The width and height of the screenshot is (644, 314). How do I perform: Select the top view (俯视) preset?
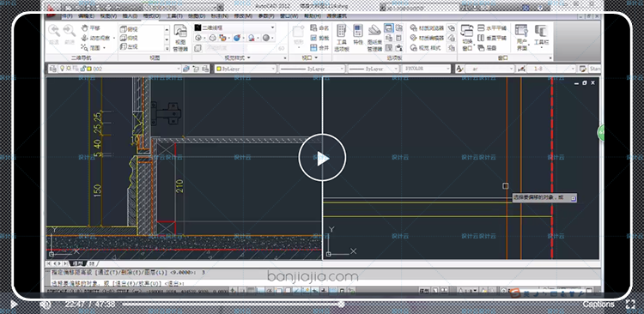point(129,29)
